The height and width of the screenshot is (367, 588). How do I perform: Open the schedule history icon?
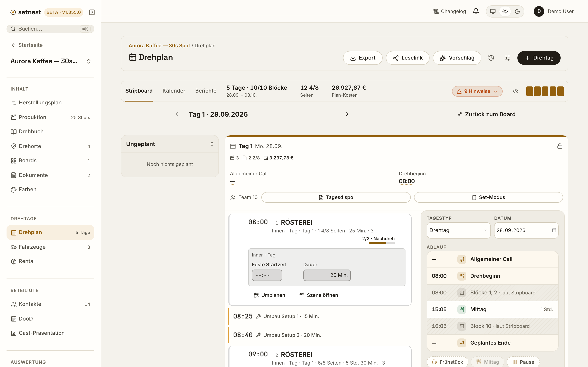coord(491,58)
